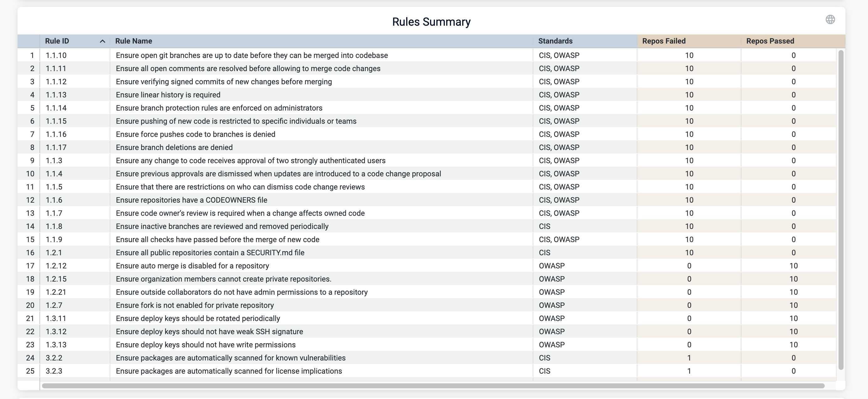Click Repos Passed value for rule 1.2.12

[793, 266]
